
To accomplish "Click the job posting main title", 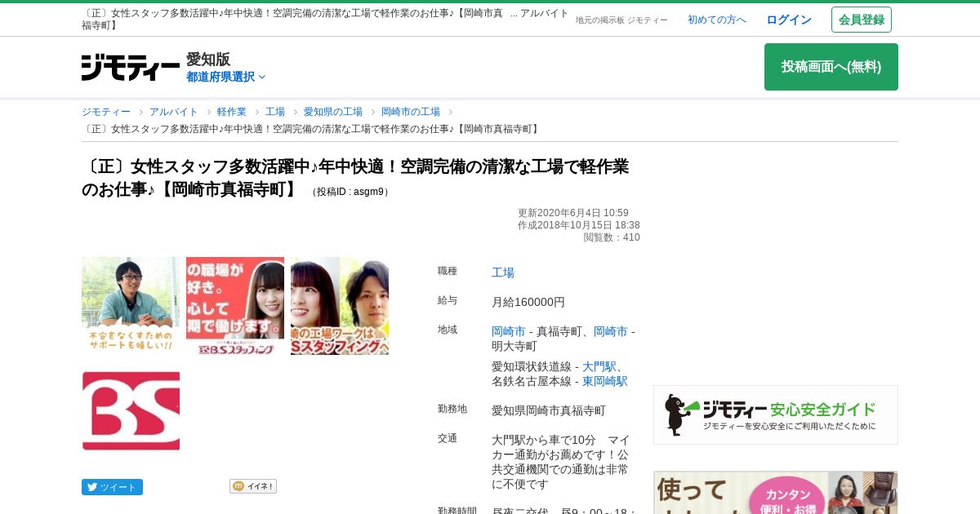I will (355, 178).
